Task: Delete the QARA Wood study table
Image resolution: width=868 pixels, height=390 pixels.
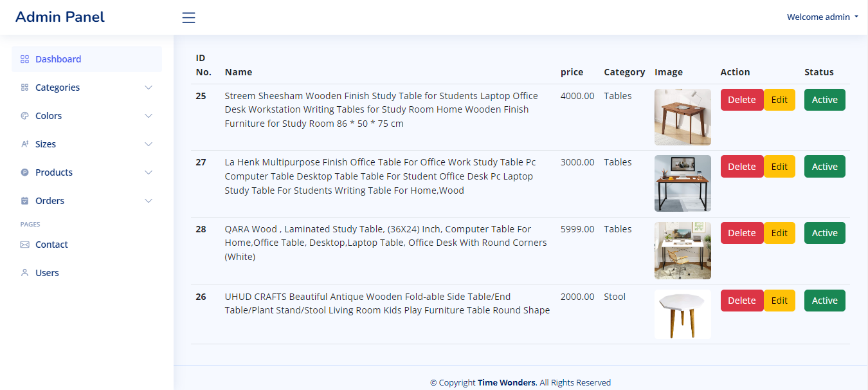Action: 742,233
